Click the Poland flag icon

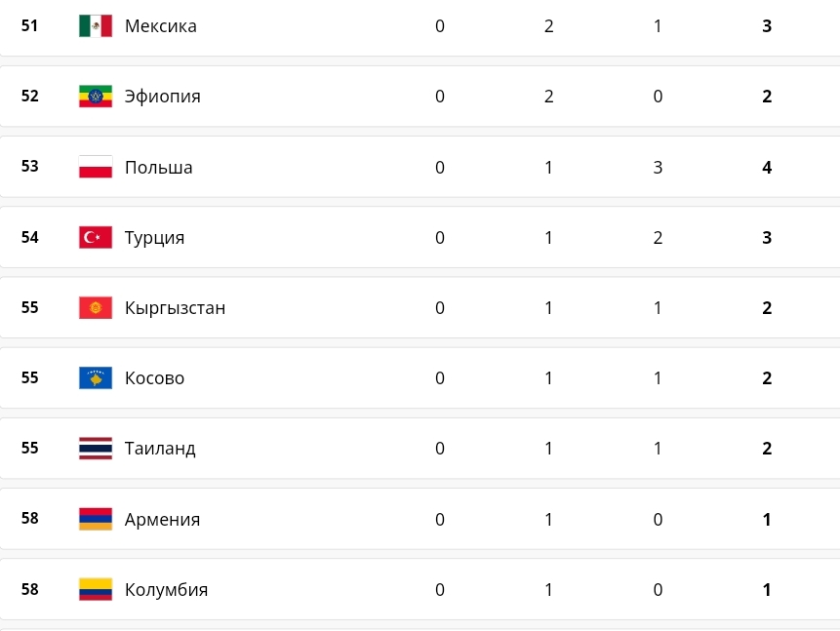pyautogui.click(x=96, y=167)
